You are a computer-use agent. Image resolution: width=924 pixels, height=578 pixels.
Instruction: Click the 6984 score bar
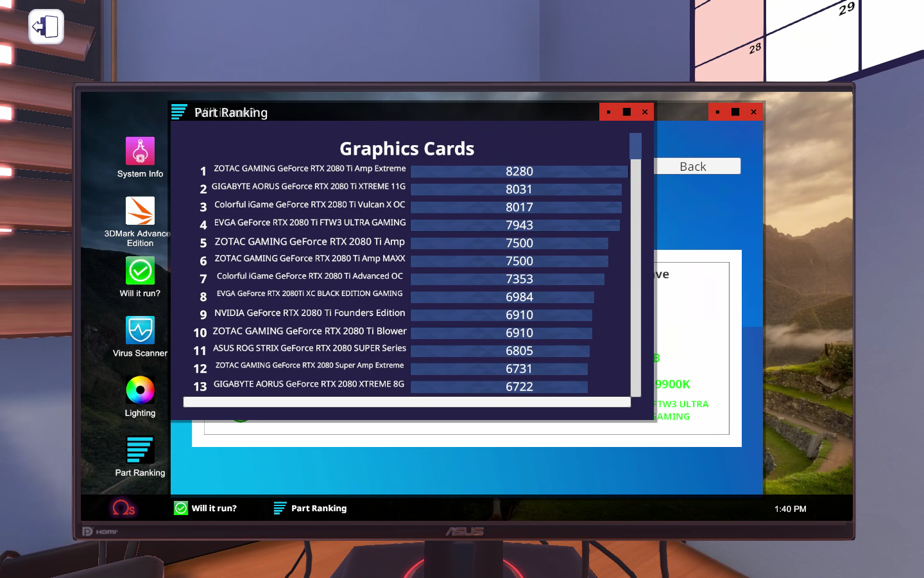502,297
